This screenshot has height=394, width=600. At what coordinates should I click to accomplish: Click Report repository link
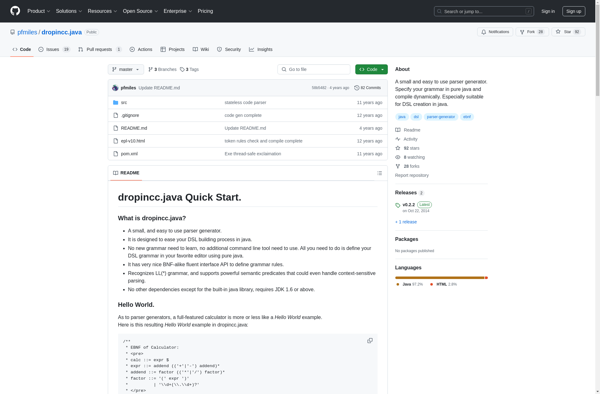412,175
